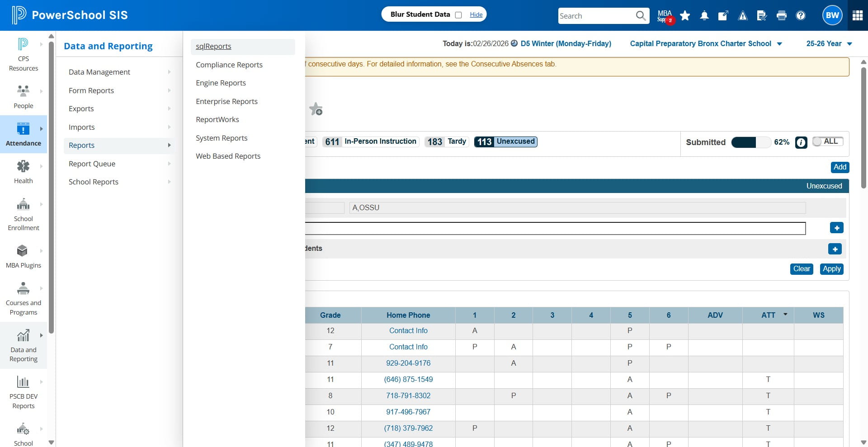The height and width of the screenshot is (447, 868).
Task: Click the search magnifier icon
Action: 641,16
